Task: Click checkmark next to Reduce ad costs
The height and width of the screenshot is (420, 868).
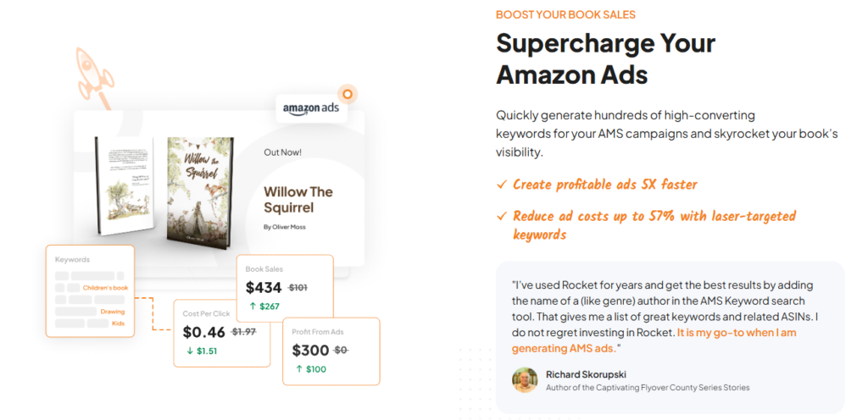Action: [502, 216]
